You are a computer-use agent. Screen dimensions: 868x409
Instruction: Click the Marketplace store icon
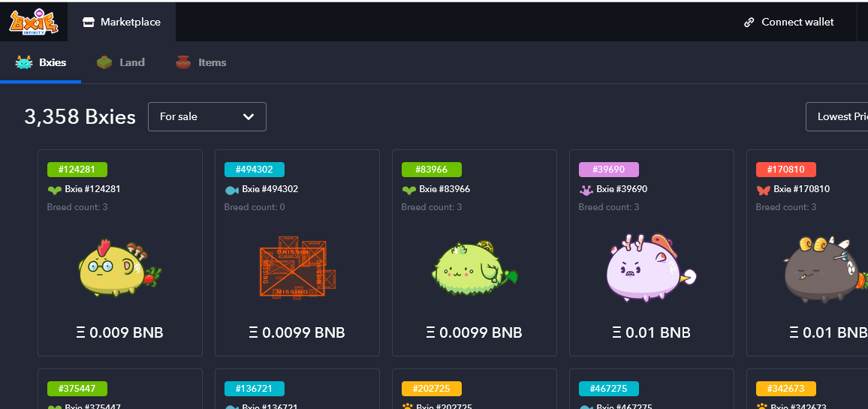click(x=89, y=22)
